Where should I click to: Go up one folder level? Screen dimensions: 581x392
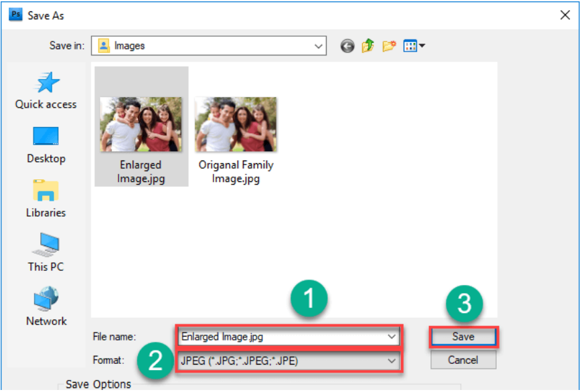coord(367,45)
